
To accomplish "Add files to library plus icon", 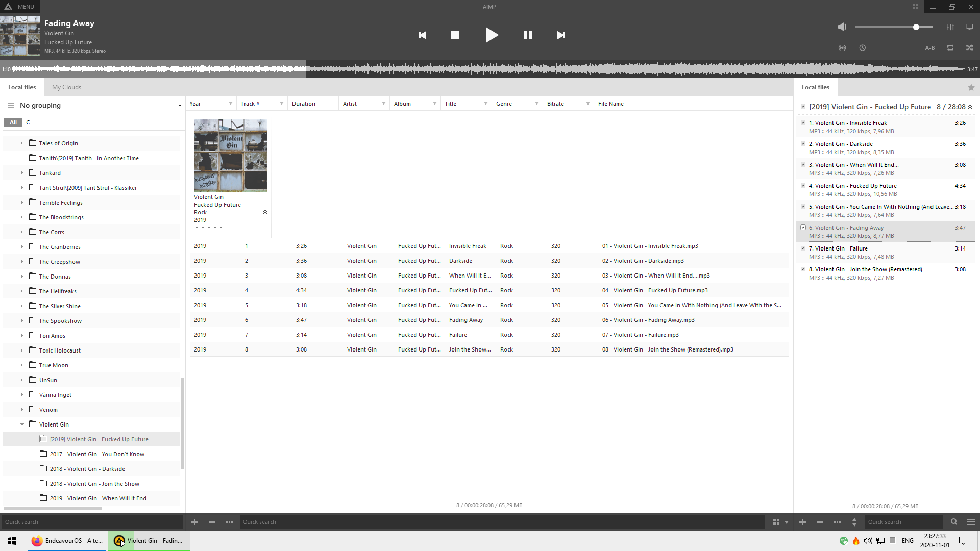I will tap(194, 522).
